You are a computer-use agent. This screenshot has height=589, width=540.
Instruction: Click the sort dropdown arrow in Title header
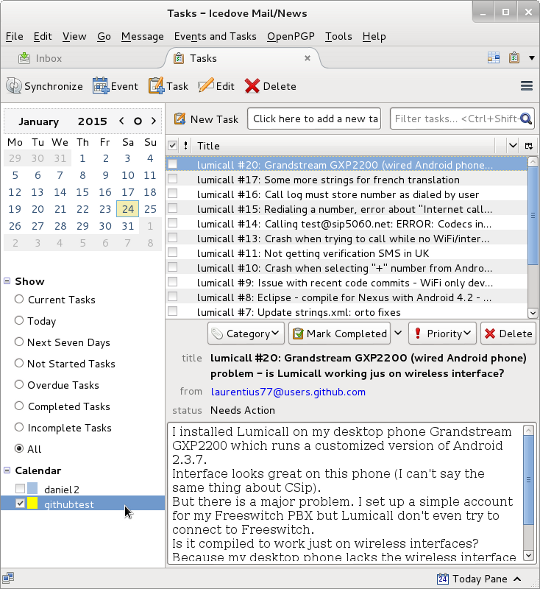[x=513, y=145]
